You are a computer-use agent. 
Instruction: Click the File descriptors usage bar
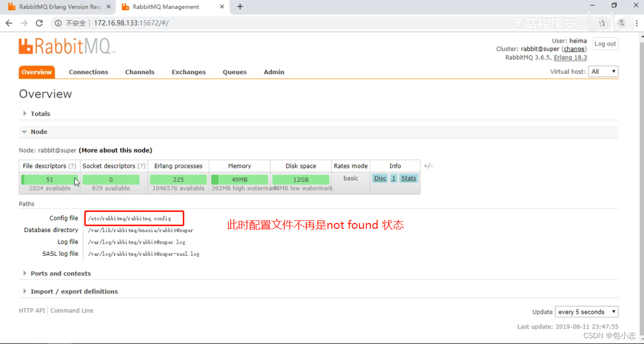pyautogui.click(x=49, y=180)
